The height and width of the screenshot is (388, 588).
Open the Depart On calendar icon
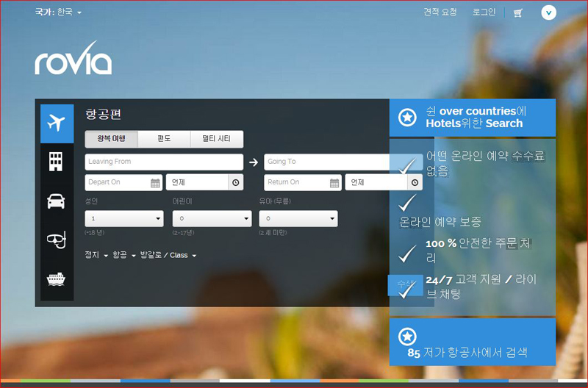(155, 183)
